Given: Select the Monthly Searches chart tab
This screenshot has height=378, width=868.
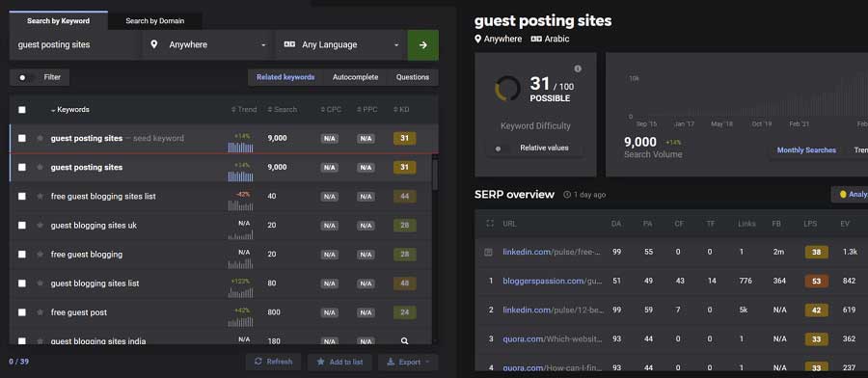Looking at the screenshot, I should tap(806, 150).
